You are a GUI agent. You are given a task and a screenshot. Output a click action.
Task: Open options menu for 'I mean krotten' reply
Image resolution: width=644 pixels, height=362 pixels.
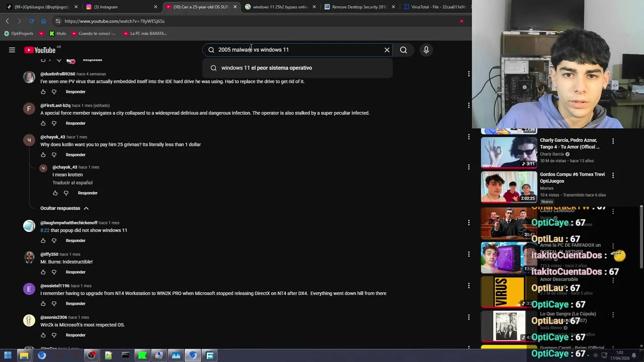(x=468, y=167)
